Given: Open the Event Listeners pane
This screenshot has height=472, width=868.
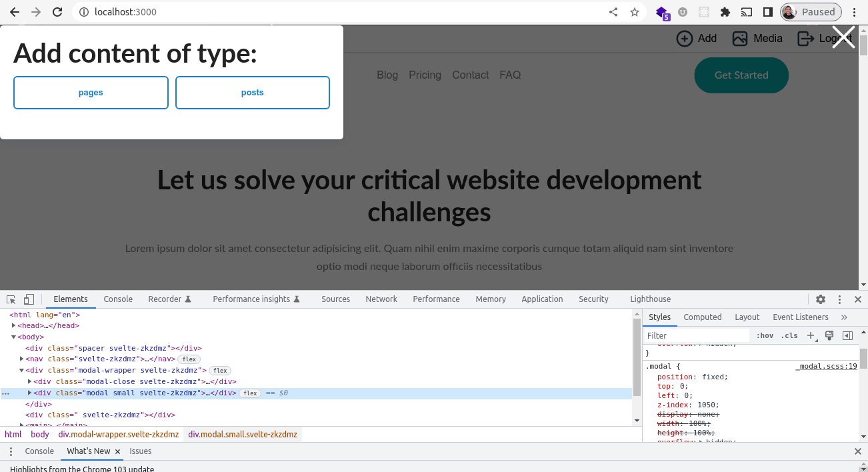Looking at the screenshot, I should pos(801,317).
